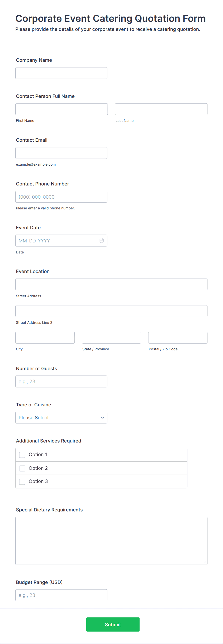Click the Postal / Zip Code field
223x644 pixels.
pyautogui.click(x=178, y=338)
